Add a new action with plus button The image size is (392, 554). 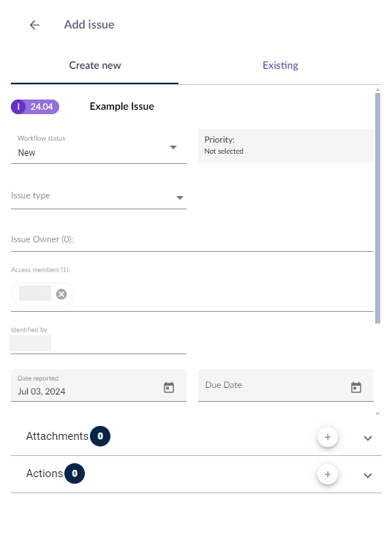[328, 474]
